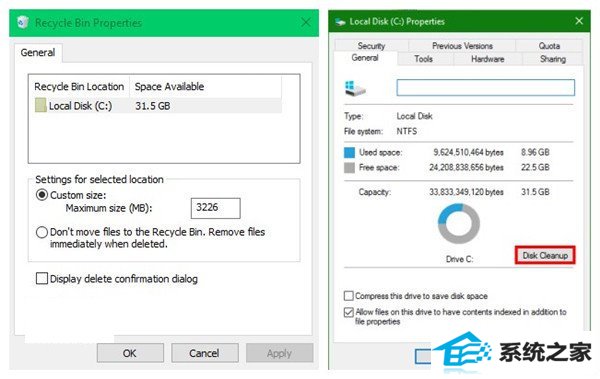600x379 pixels.
Task: Click the drive name text field
Action: coord(486,88)
